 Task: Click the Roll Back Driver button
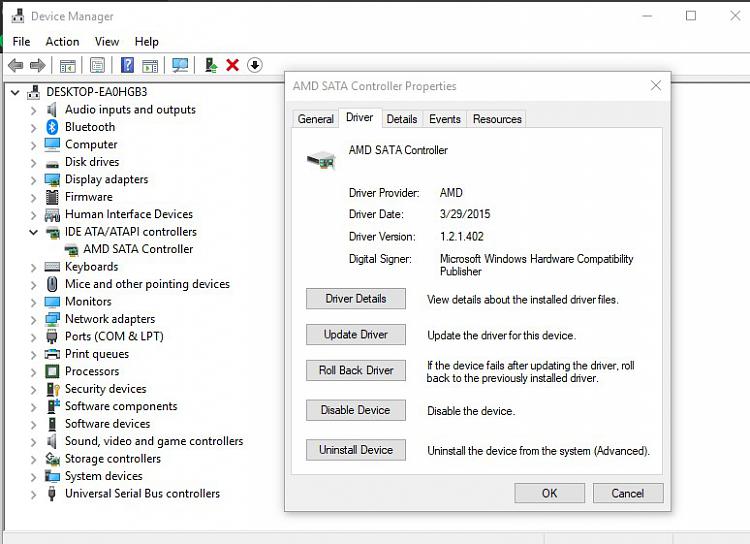[x=356, y=370]
